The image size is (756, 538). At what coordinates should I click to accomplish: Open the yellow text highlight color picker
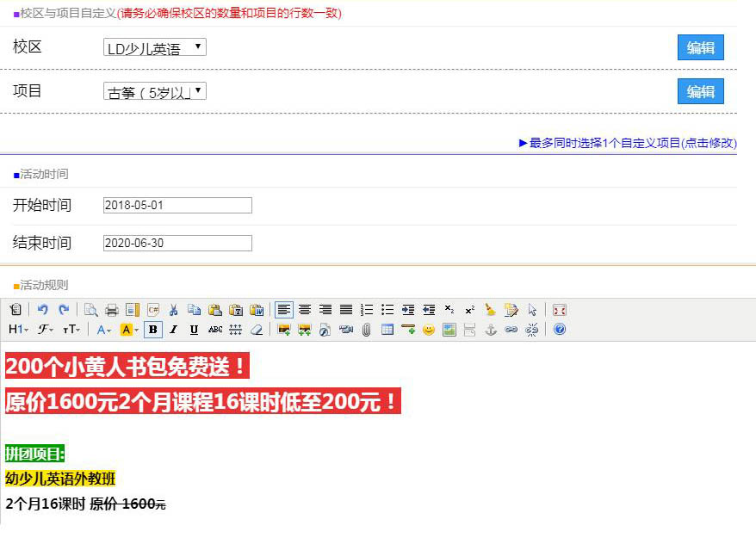[129, 330]
